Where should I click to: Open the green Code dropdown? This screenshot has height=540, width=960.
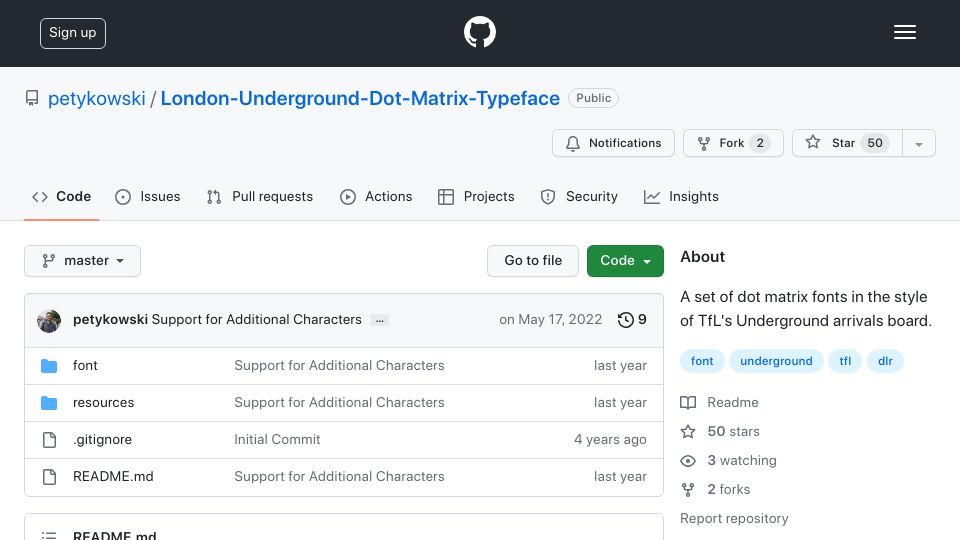[625, 261]
